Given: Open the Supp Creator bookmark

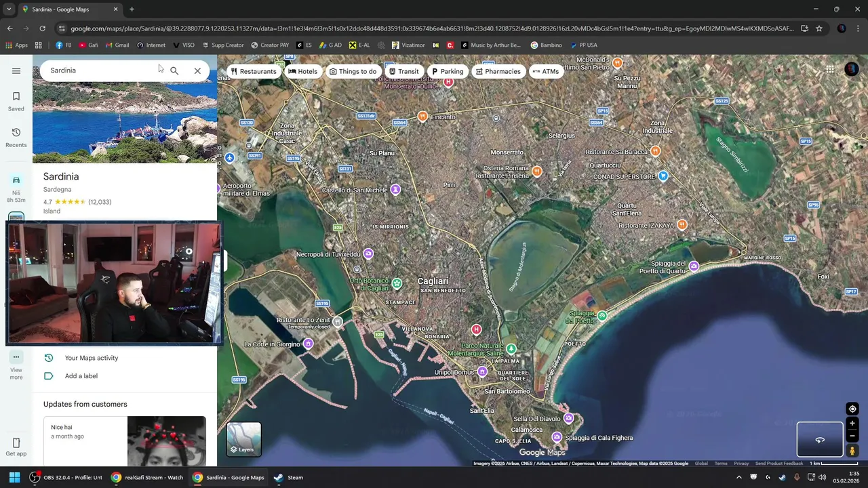Looking at the screenshot, I should click(x=222, y=45).
